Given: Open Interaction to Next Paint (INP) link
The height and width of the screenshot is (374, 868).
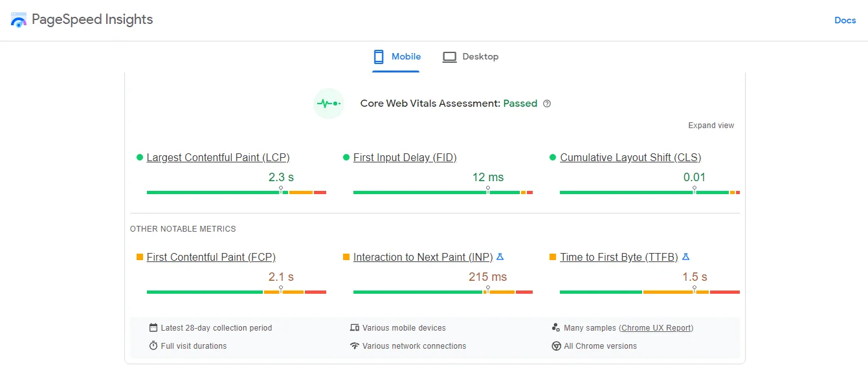Looking at the screenshot, I should click(423, 257).
